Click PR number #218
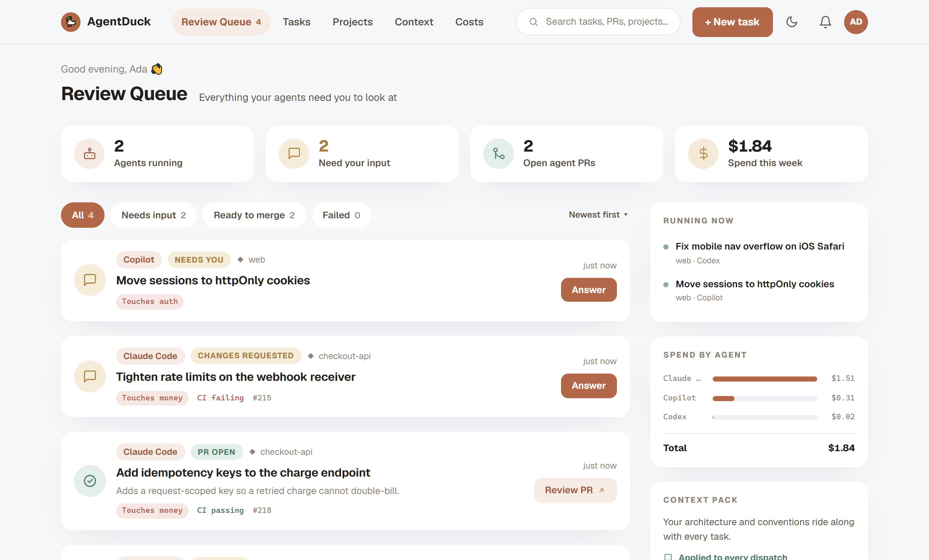Screen dimensions: 929x560 pyautogui.click(x=262, y=510)
